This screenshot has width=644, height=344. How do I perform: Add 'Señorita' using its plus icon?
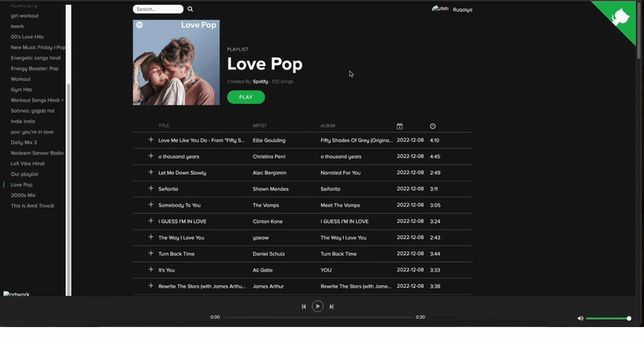[x=151, y=189]
